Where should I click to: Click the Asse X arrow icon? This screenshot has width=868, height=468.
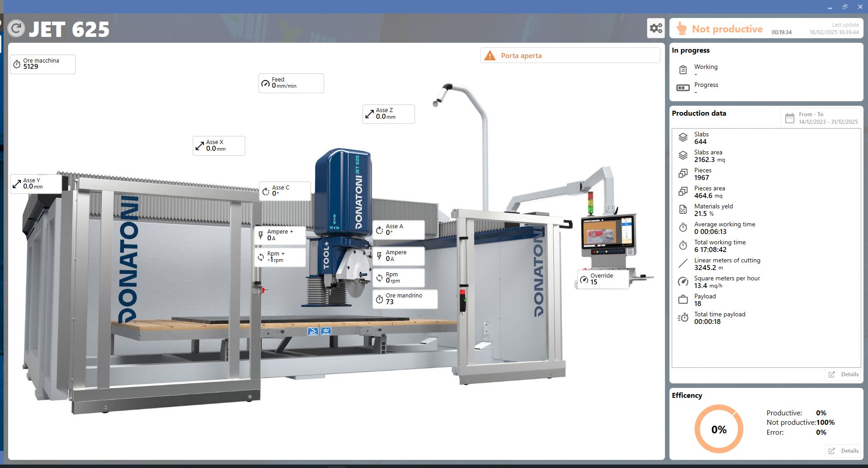click(x=200, y=146)
